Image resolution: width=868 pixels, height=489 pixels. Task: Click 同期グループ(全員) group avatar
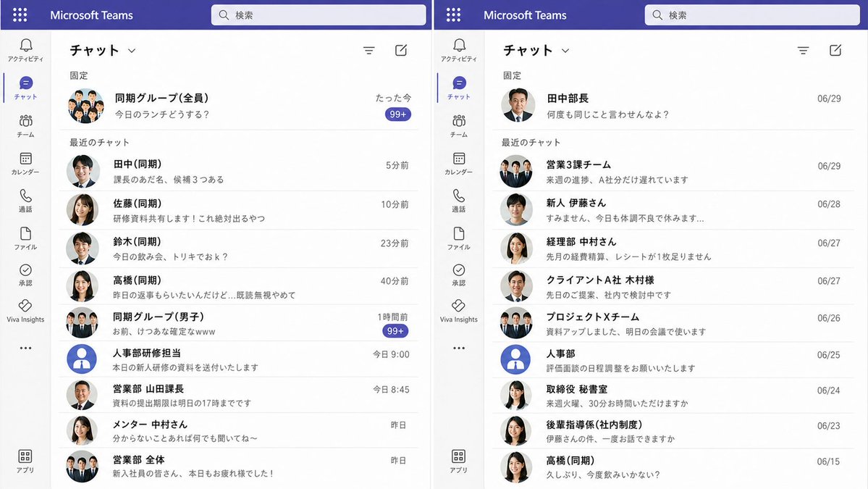point(85,106)
